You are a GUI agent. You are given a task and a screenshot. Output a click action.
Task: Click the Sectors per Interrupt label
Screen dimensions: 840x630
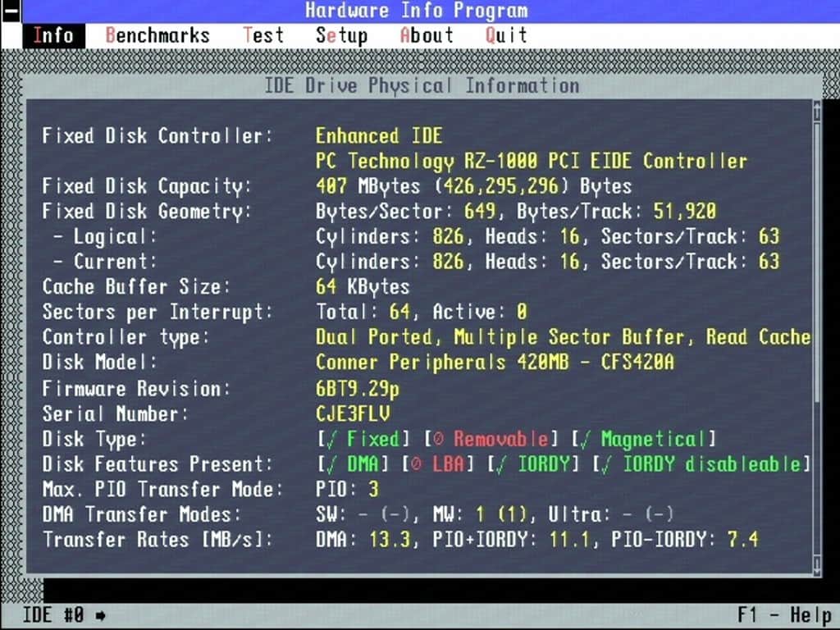(x=157, y=312)
